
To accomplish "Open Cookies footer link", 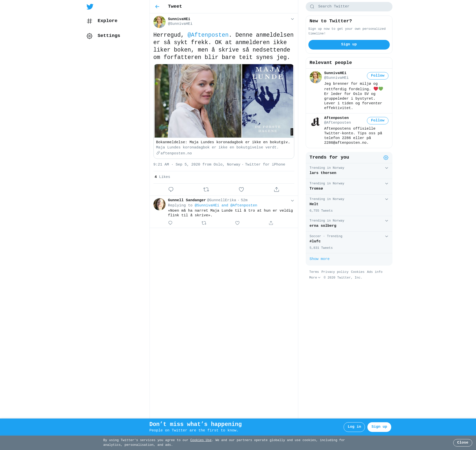I will pyautogui.click(x=357, y=272).
